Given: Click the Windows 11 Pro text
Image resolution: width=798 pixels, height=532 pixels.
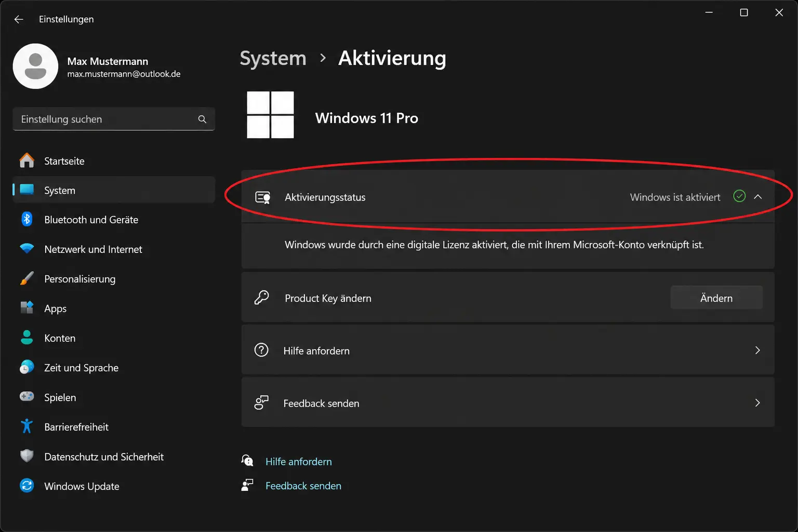Looking at the screenshot, I should 366,118.
